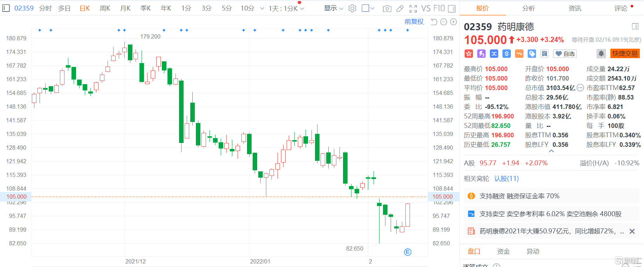Click the circled E event marker
Screen dimensions: 644x267
[x=407, y=252]
